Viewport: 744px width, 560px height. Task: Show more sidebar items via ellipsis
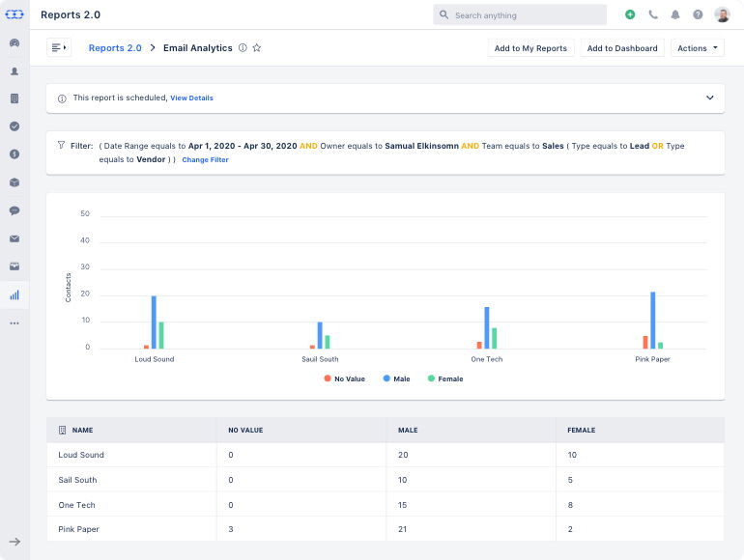(14, 323)
